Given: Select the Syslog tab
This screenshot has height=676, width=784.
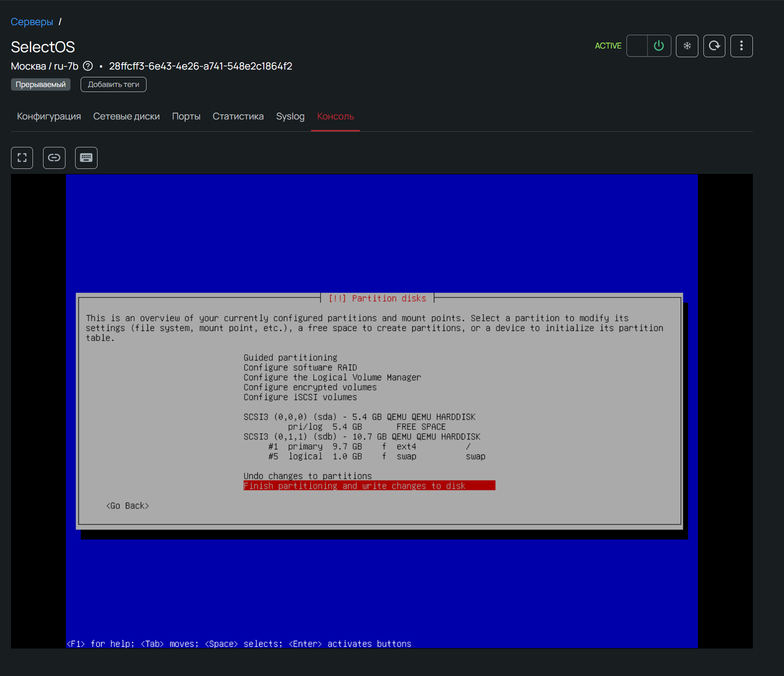Looking at the screenshot, I should point(290,117).
